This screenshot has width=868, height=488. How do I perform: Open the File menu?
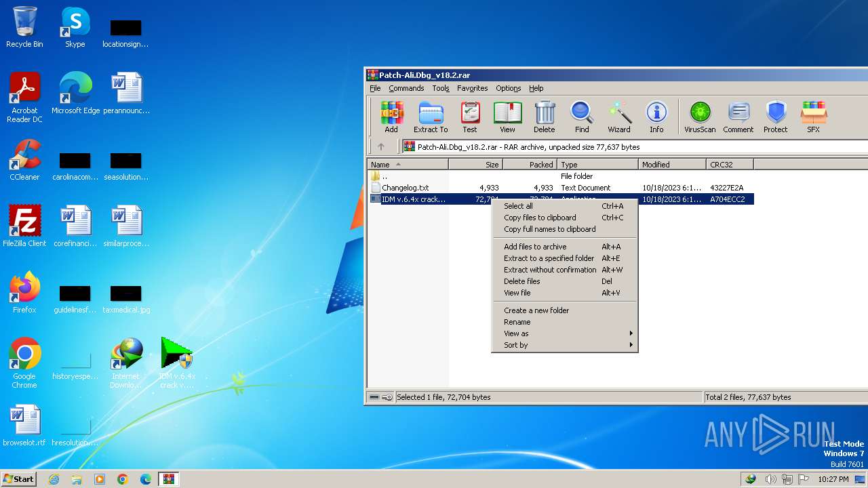[375, 88]
